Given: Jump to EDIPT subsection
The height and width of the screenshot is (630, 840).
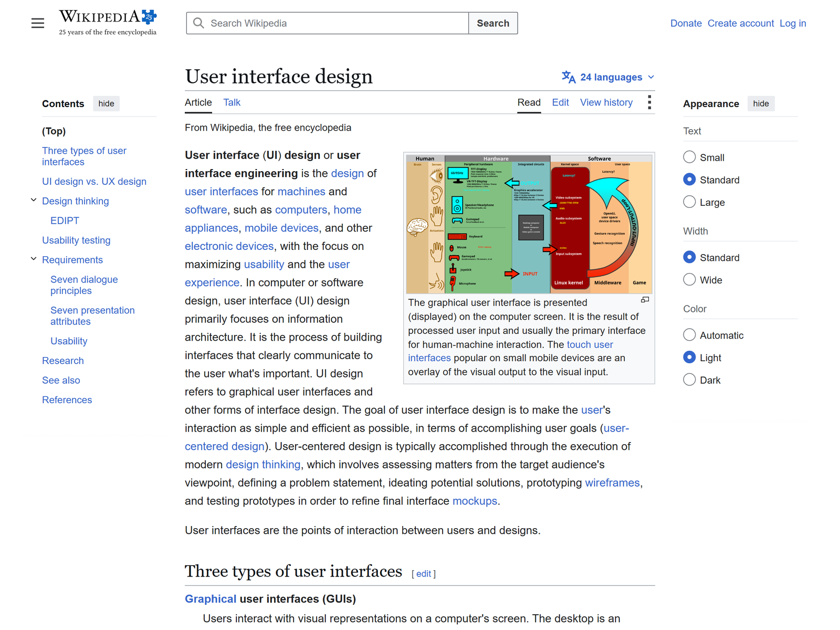Looking at the screenshot, I should 65,221.
